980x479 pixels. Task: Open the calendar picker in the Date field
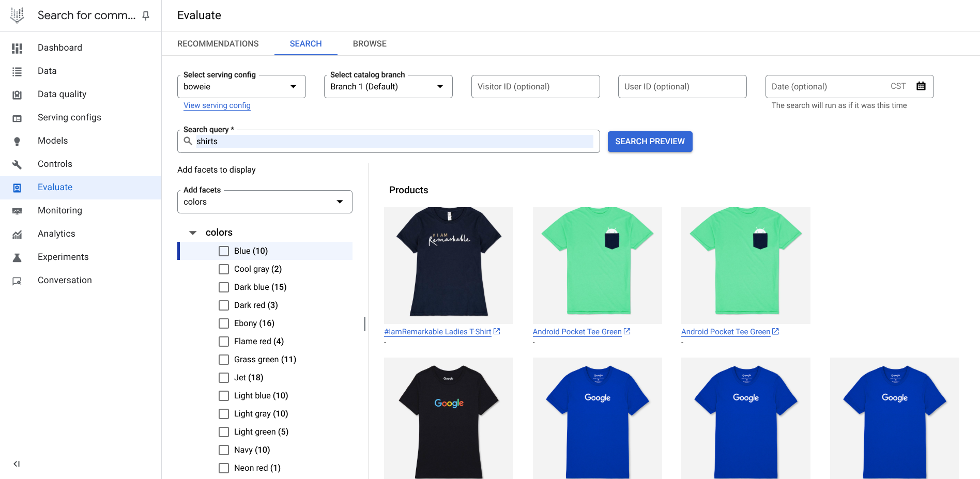pos(921,86)
